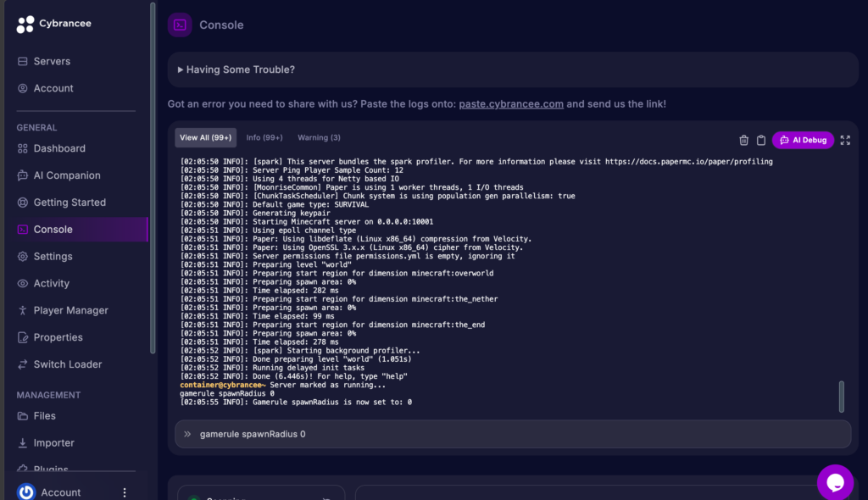Click the Switch Loader arrows icon
Screen dimensions: 868x500
(23, 364)
